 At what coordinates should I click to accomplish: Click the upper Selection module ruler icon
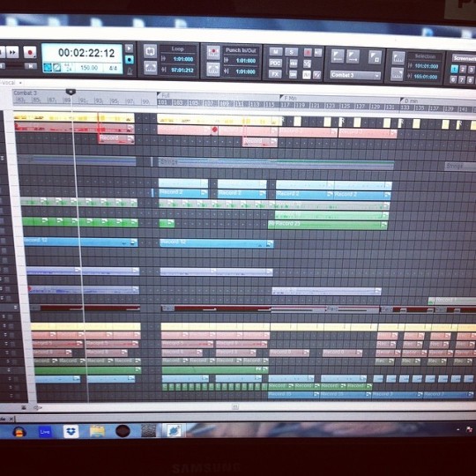click(398, 57)
